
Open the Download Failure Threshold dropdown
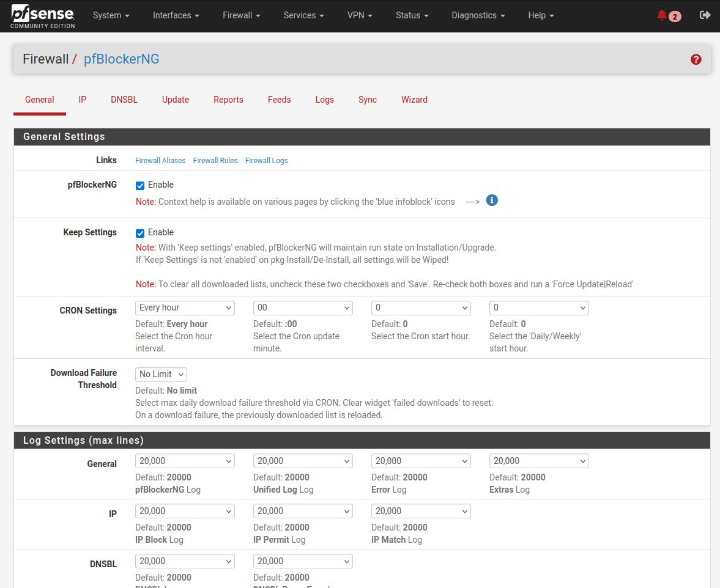click(x=161, y=374)
